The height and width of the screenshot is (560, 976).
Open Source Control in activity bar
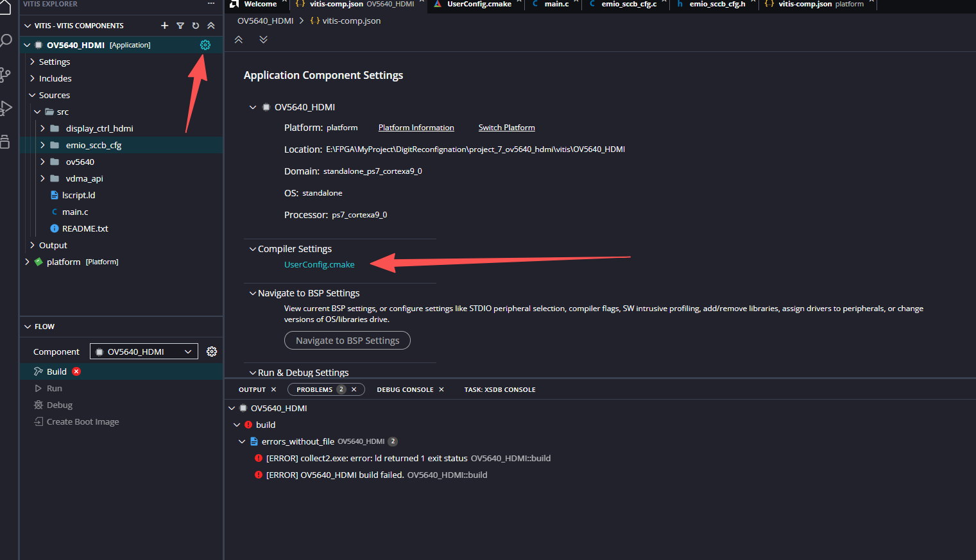pos(5,74)
